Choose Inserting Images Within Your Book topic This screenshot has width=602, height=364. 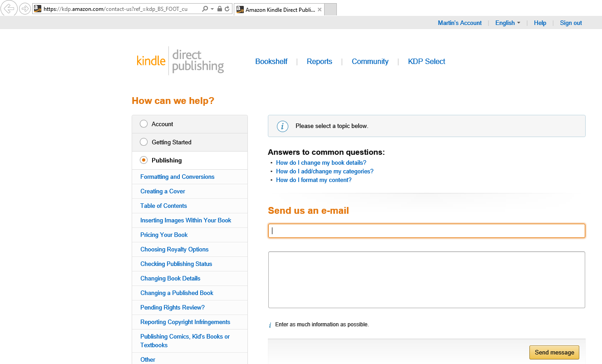pos(186,220)
